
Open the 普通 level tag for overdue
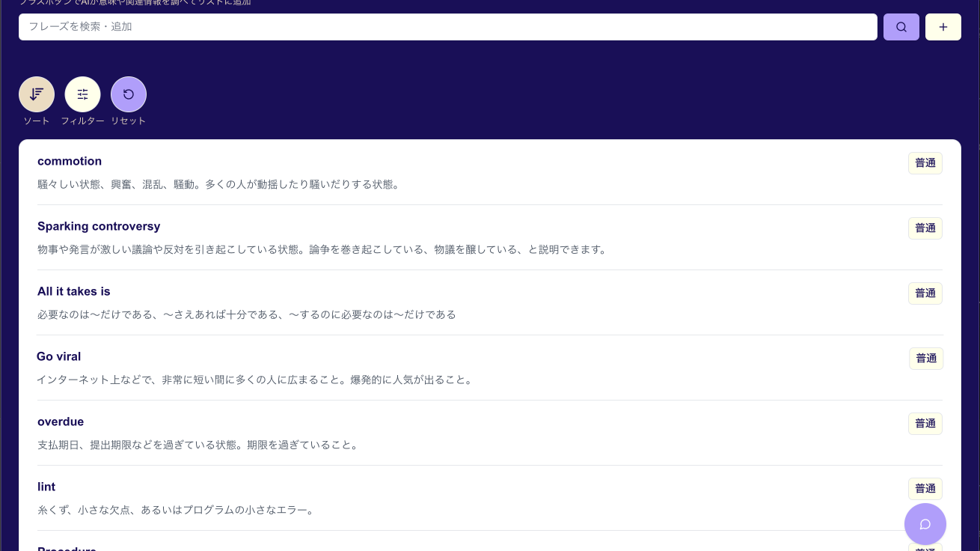925,424
